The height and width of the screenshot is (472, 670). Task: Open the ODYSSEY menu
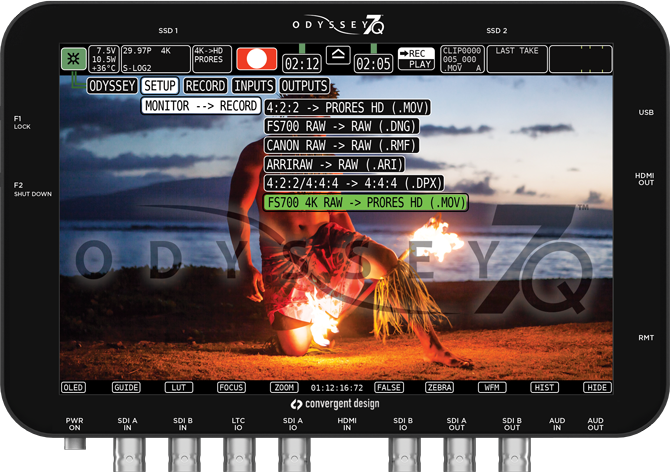point(112,86)
